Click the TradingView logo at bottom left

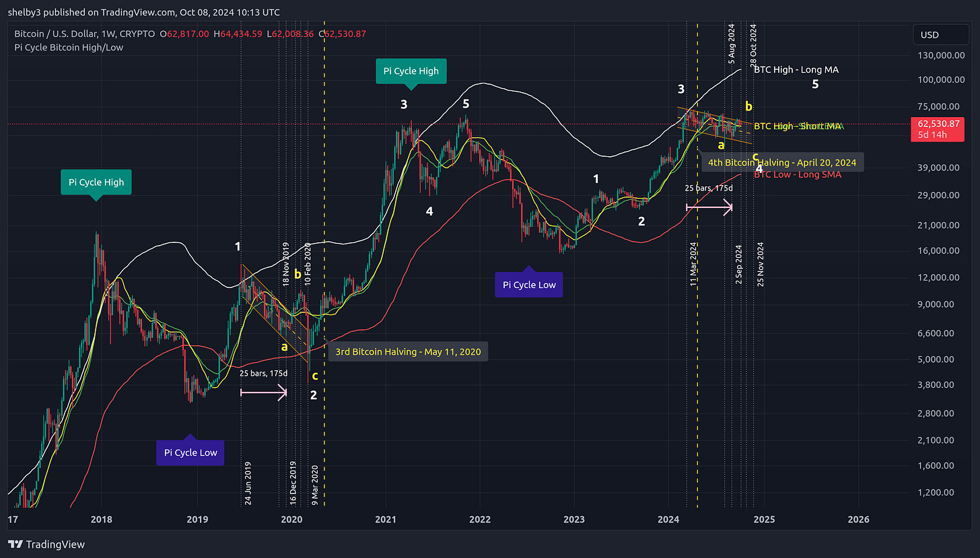(x=46, y=544)
